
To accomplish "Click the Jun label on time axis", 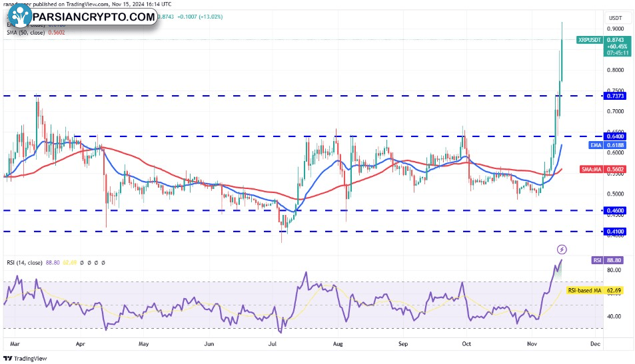I will click(209, 344).
